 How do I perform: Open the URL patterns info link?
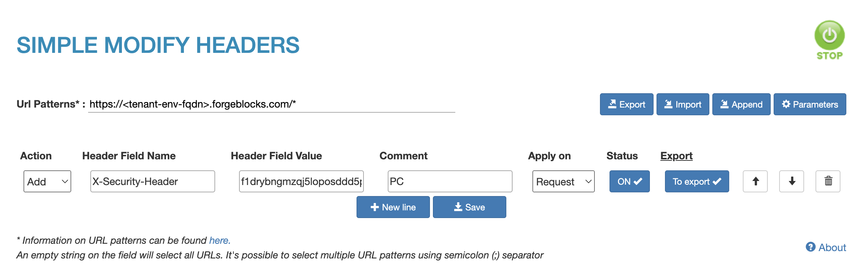tap(219, 240)
